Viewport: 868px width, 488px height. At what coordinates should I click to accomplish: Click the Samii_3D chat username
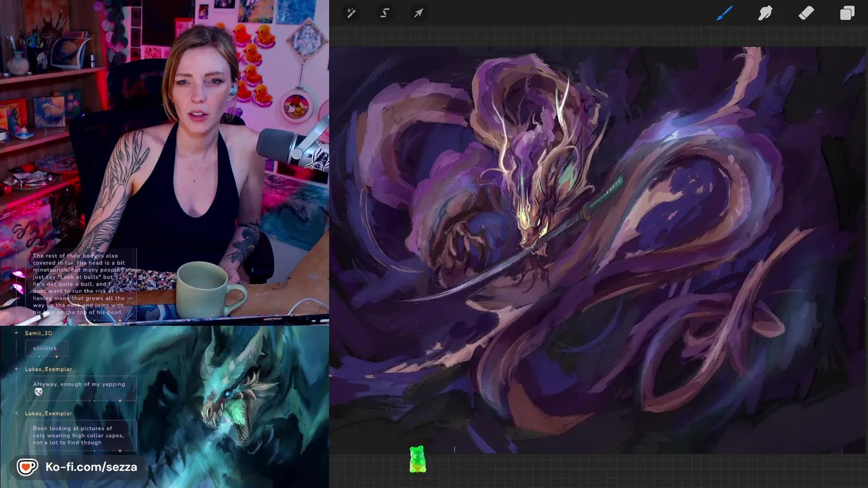click(39, 333)
